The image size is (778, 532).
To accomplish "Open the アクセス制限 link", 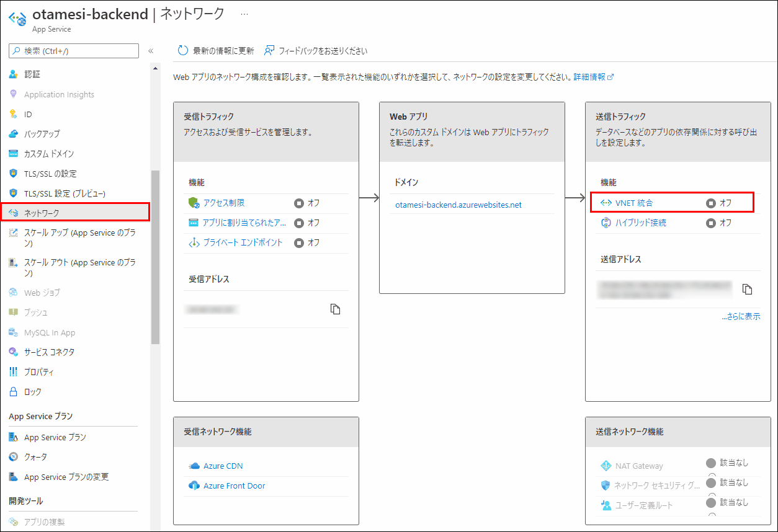I will (224, 203).
